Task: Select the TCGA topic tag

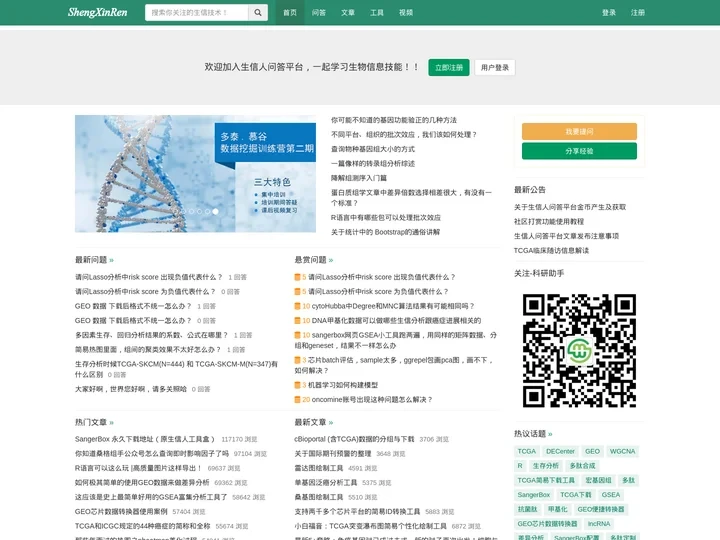Action: [526, 452]
